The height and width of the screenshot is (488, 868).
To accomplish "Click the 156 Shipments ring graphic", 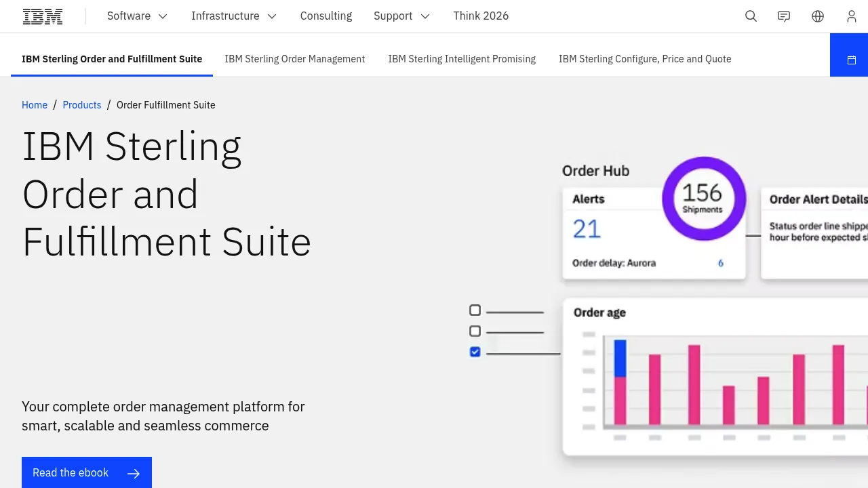I will click(x=704, y=199).
